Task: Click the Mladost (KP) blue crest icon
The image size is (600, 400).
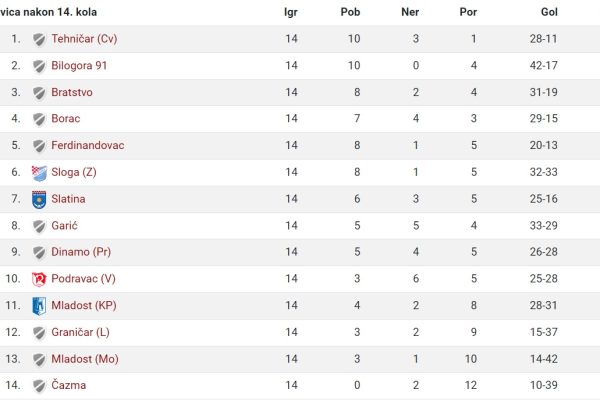Action: coord(39,306)
